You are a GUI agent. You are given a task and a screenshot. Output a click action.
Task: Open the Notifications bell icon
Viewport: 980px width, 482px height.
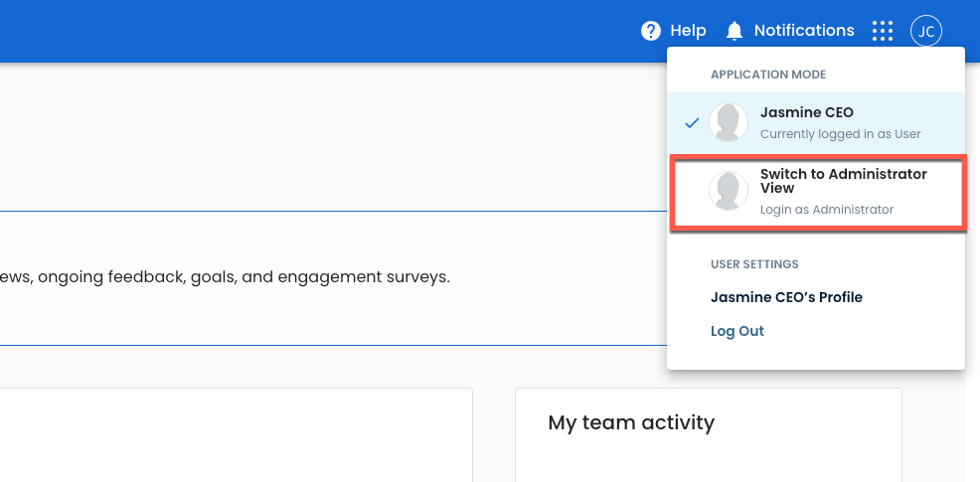[735, 31]
